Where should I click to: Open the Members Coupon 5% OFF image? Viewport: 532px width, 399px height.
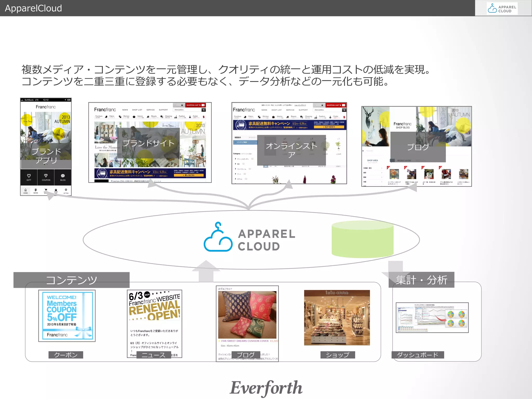pyautogui.click(x=67, y=316)
